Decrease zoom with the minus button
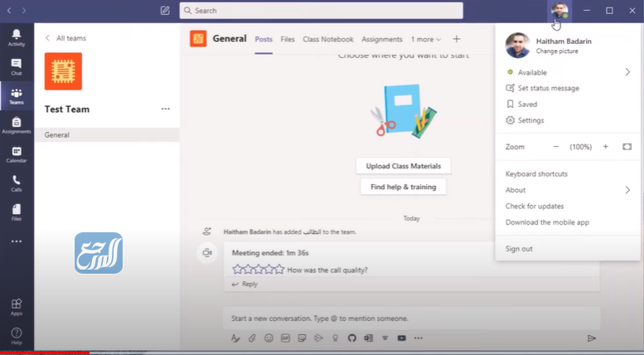The width and height of the screenshot is (644, 355). click(x=556, y=147)
